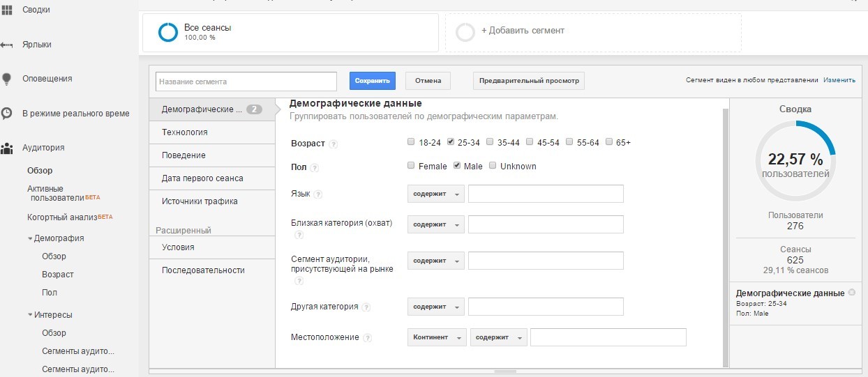This screenshot has width=868, height=377.
Task: Uncheck the Male gender box
Action: click(x=457, y=166)
